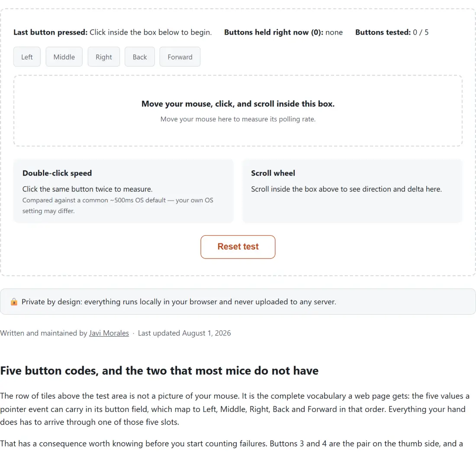Click inside the dashed mouse test box
The height and width of the screenshot is (453, 476).
[238, 111]
